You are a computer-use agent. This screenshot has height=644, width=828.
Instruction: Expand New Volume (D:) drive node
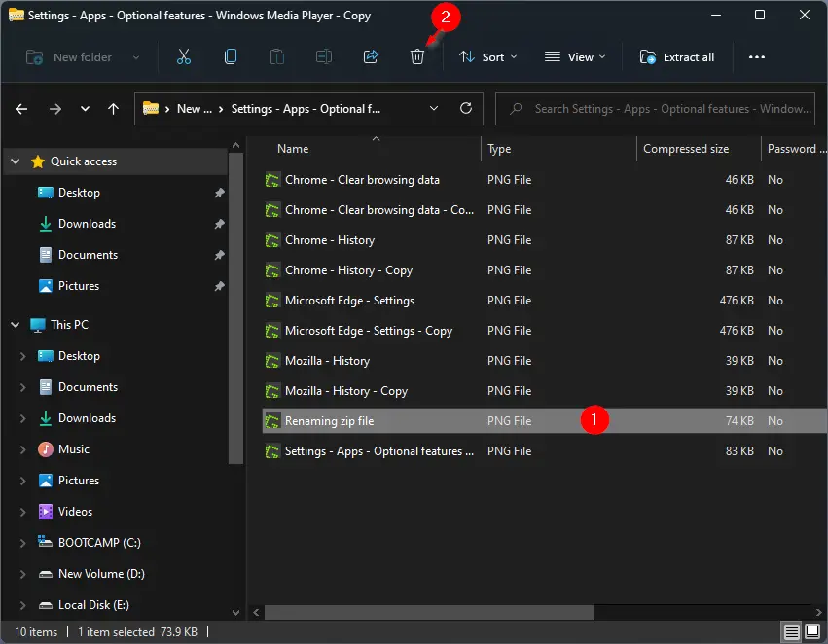tap(22, 574)
